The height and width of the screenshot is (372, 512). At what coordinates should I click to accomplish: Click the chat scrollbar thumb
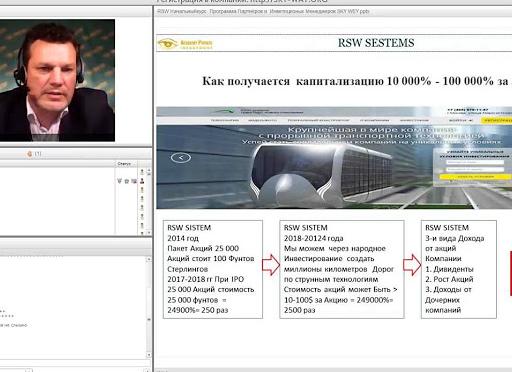click(x=149, y=320)
